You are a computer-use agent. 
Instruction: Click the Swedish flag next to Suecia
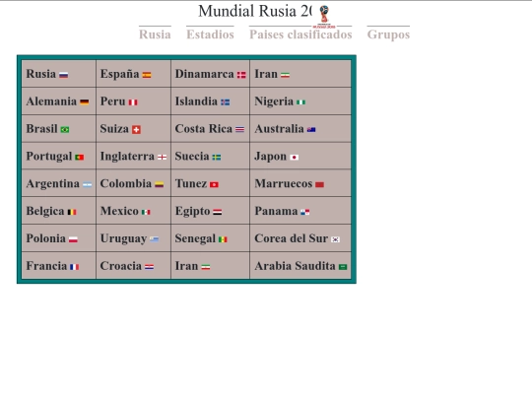217,157
